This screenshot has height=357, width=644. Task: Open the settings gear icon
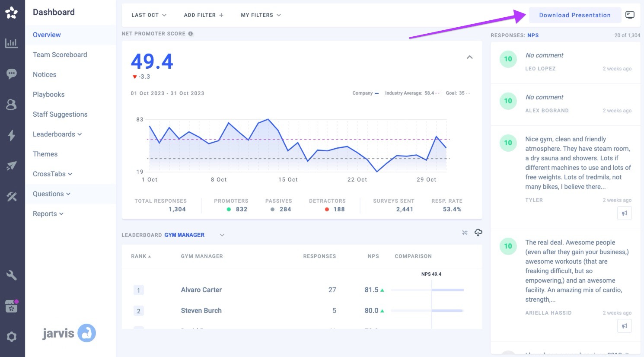(12, 337)
